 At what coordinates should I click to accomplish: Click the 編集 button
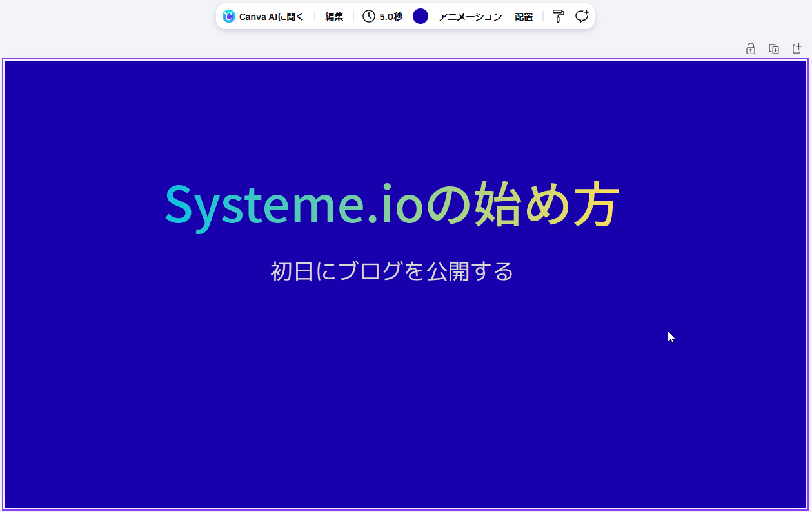point(334,17)
